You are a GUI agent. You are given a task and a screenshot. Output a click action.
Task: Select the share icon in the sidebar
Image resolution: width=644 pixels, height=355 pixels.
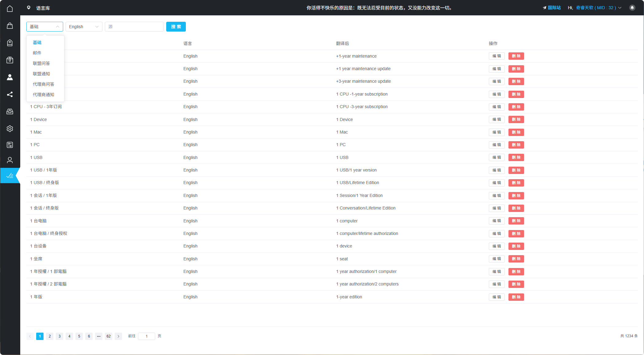[10, 94]
